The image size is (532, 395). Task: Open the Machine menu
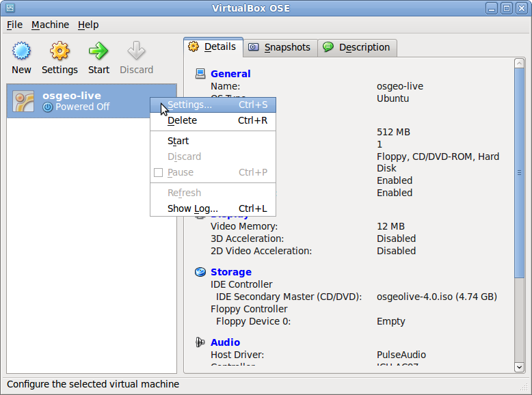tap(50, 25)
